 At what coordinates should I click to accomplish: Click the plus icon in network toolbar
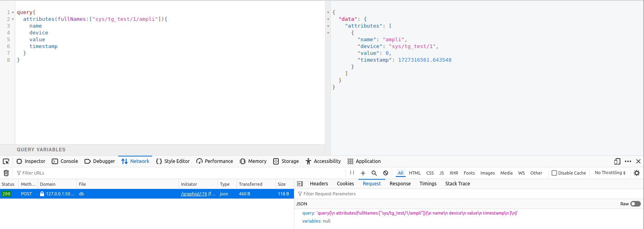(363, 173)
